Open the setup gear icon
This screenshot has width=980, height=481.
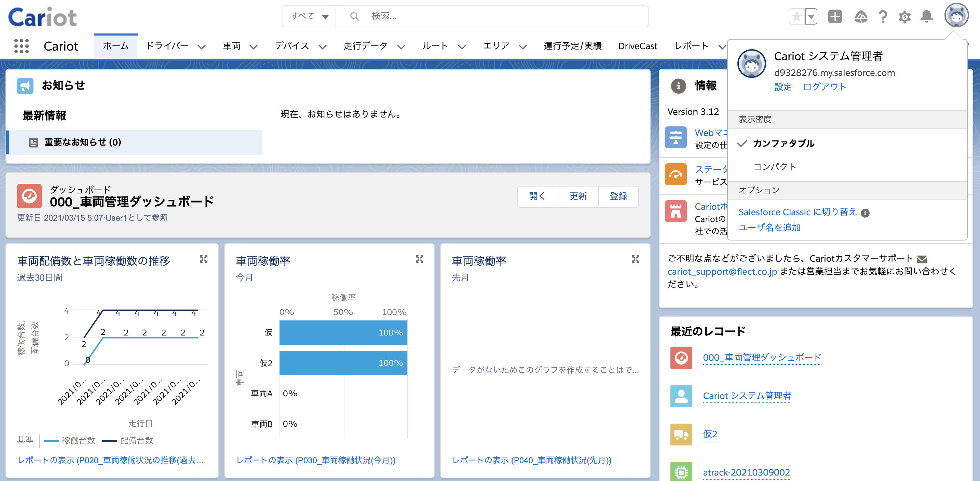click(904, 16)
